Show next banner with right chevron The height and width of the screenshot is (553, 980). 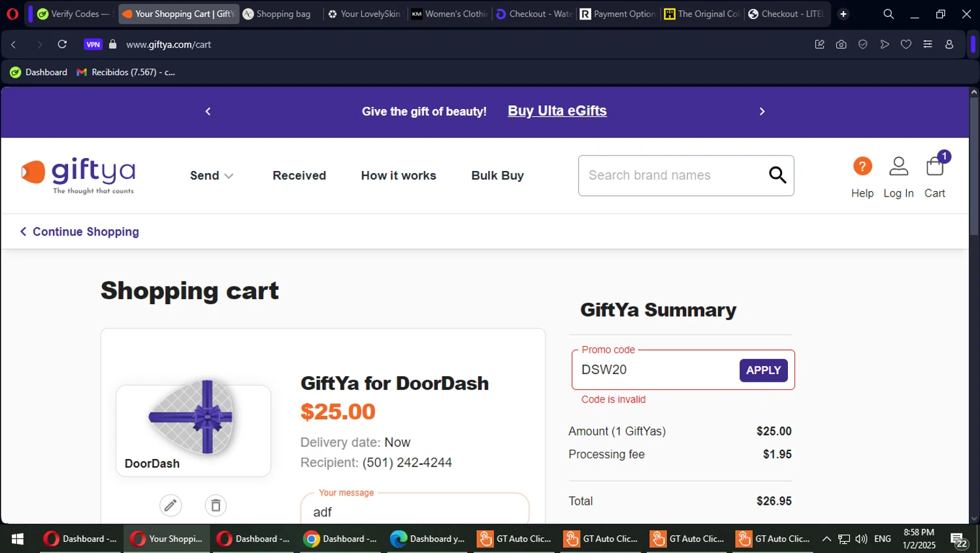(x=762, y=112)
